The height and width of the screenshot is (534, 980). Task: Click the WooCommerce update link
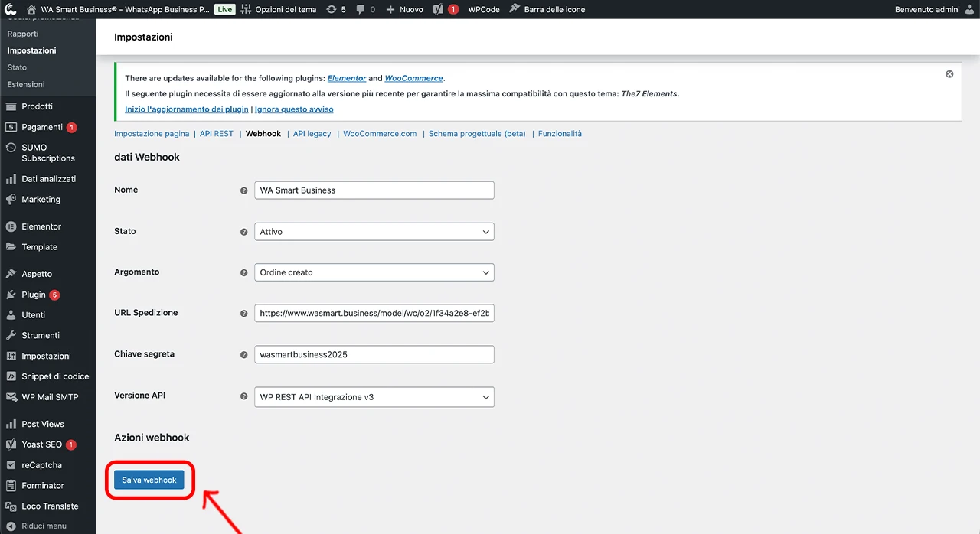click(413, 78)
